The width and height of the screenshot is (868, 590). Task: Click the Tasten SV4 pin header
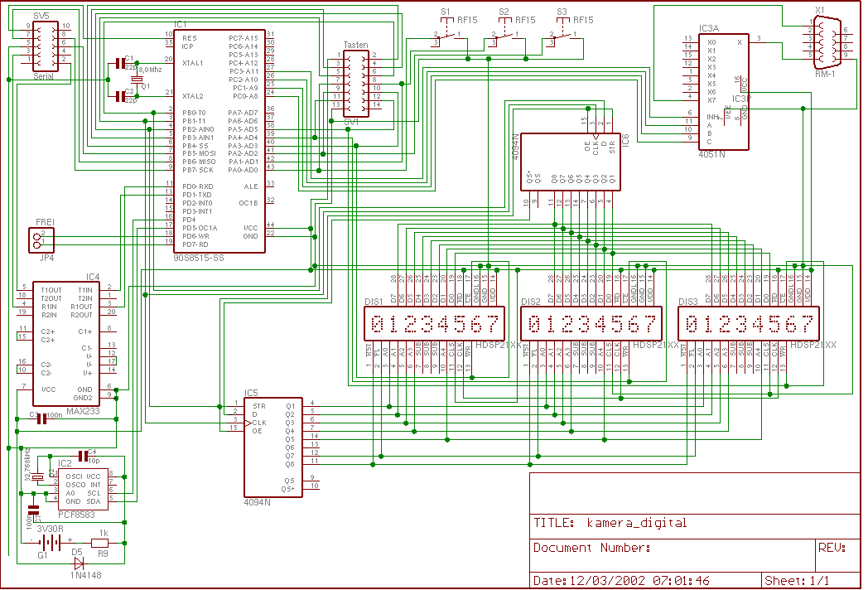coord(356,85)
